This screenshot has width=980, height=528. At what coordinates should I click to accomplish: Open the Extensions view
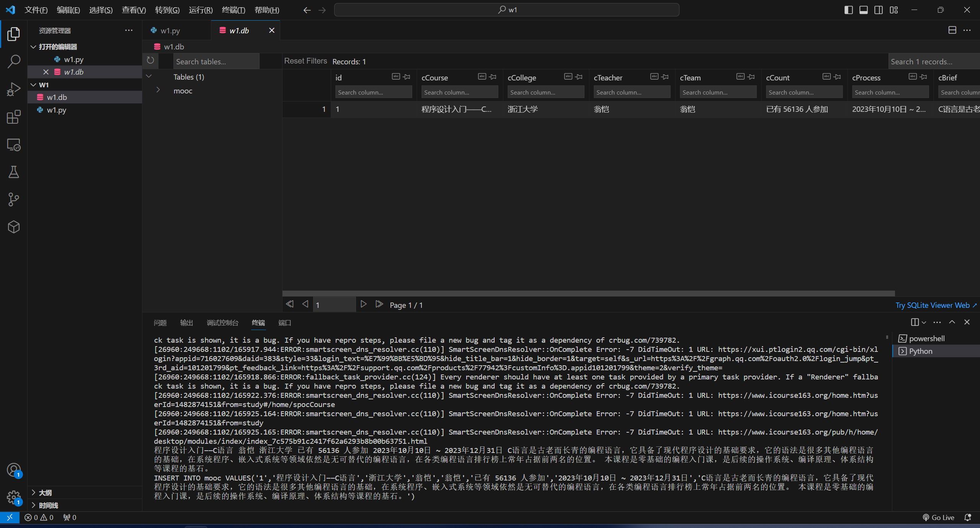[x=14, y=117]
